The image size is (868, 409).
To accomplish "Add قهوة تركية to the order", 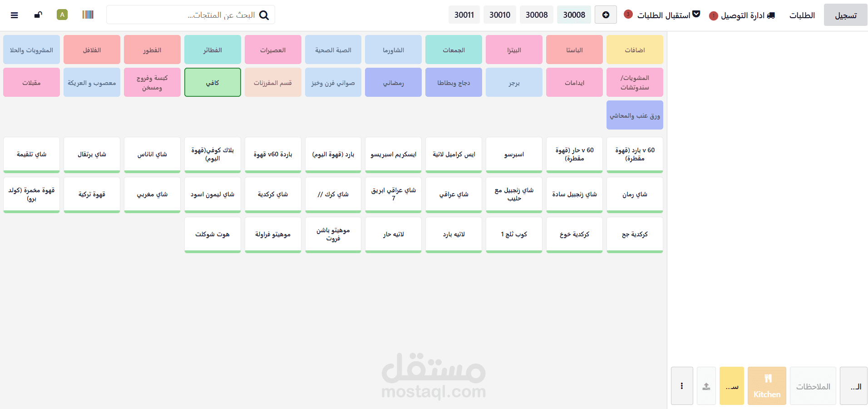I will (x=92, y=195).
